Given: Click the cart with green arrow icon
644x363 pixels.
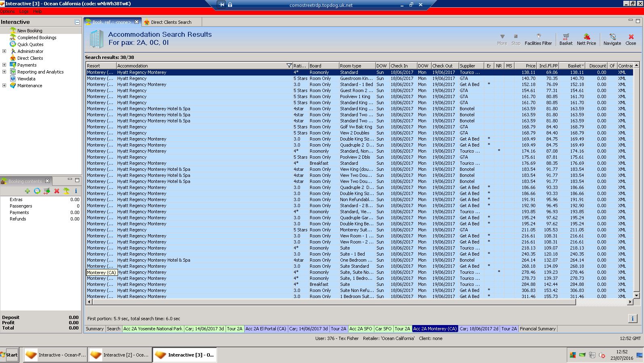Looking at the screenshot, I should pyautogui.click(x=47, y=191).
